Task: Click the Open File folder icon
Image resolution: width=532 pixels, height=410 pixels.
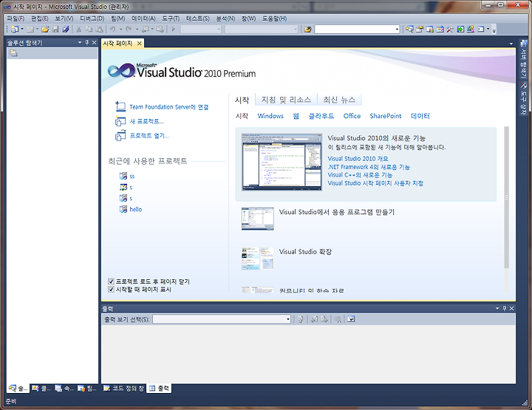Action: click(45, 30)
